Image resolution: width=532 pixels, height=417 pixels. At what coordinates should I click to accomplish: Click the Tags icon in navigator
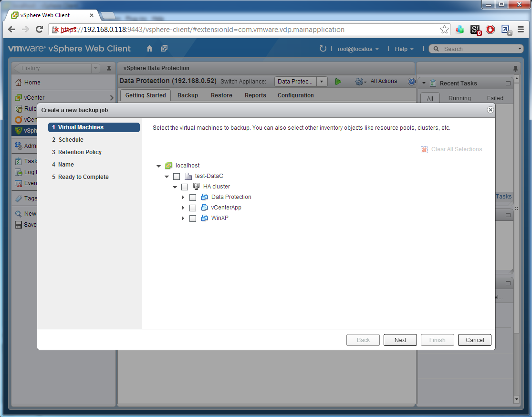coord(18,198)
